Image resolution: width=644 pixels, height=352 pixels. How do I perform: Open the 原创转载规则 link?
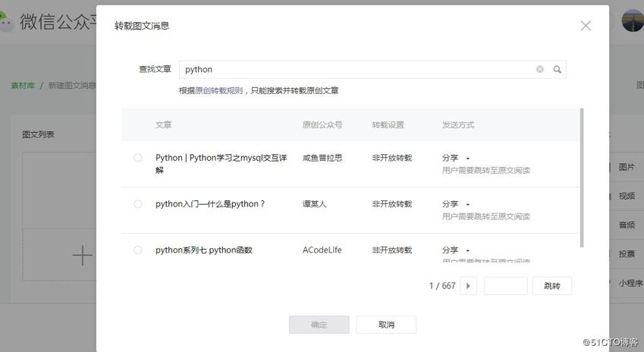[218, 90]
